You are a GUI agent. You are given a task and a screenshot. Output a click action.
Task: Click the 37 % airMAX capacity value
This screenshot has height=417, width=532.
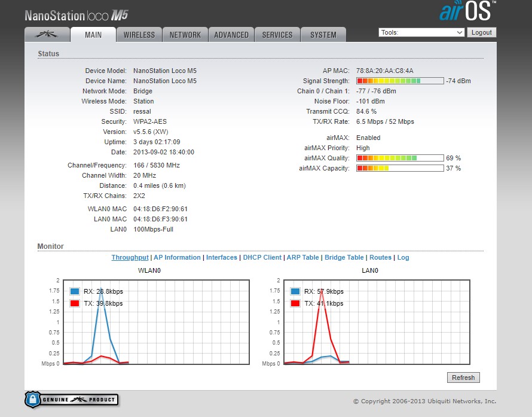click(x=454, y=168)
